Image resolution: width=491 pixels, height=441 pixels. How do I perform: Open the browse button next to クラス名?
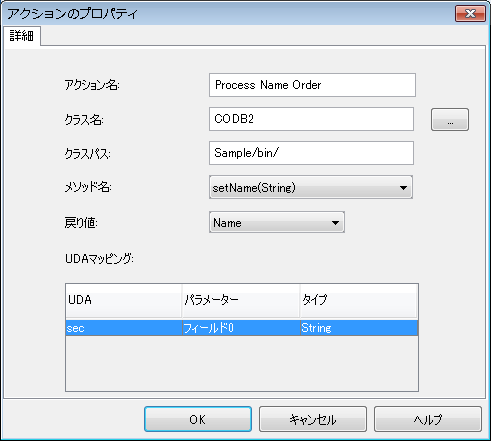[450, 119]
